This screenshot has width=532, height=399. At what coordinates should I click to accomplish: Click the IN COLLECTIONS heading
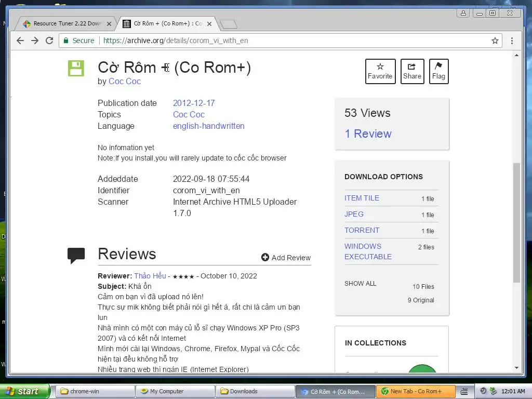376,343
